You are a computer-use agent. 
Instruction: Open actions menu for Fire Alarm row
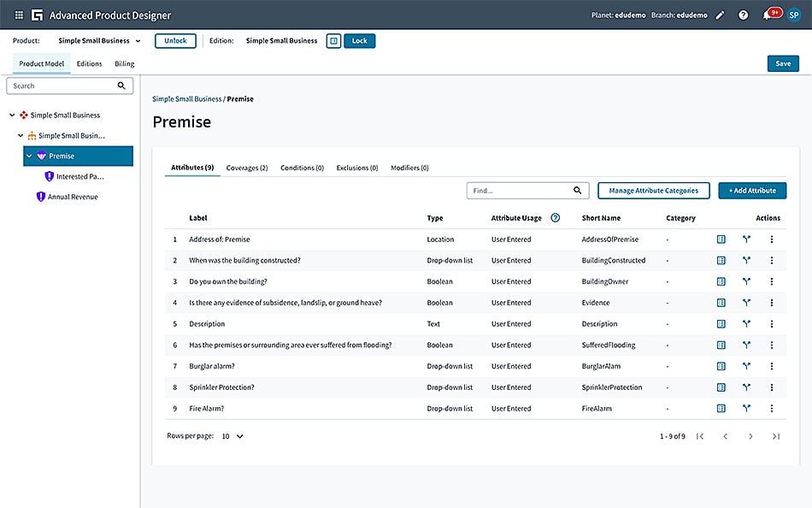(x=772, y=409)
